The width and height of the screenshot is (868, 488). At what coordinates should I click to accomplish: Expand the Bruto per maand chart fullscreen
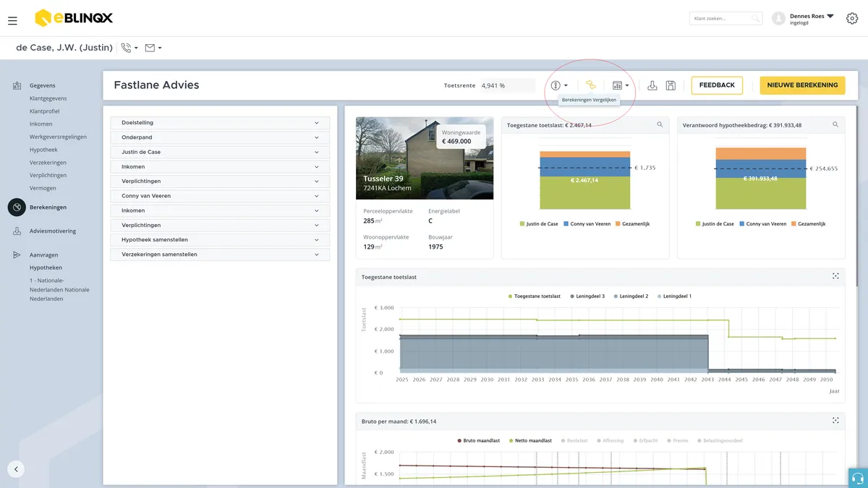pyautogui.click(x=835, y=421)
